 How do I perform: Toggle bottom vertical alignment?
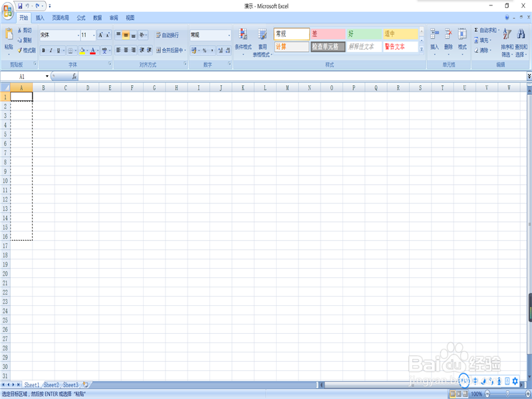[x=134, y=35]
